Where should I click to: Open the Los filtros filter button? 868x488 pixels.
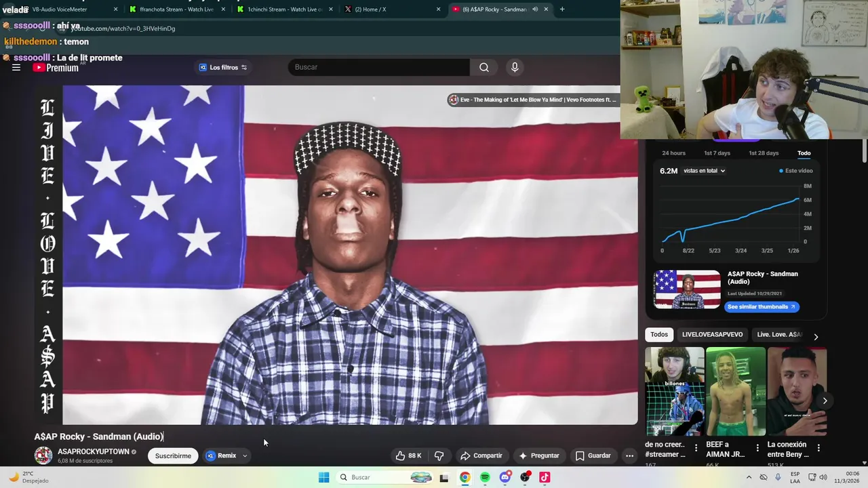[223, 67]
